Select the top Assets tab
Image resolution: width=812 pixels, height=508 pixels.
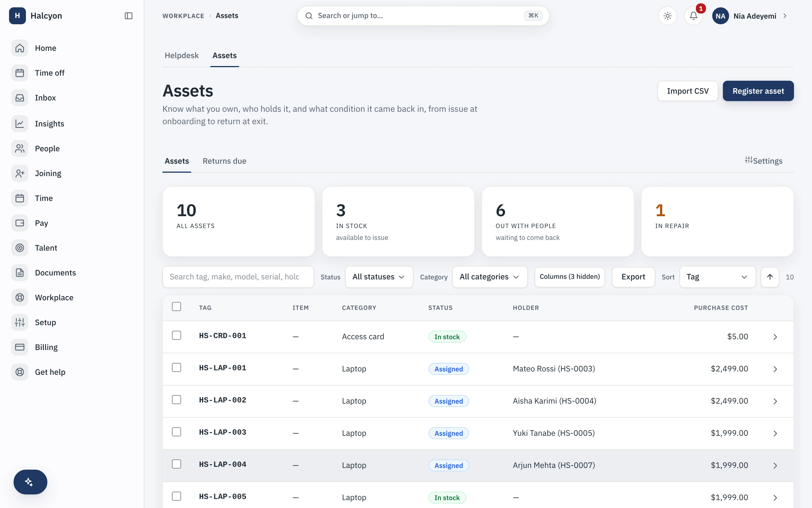click(224, 55)
